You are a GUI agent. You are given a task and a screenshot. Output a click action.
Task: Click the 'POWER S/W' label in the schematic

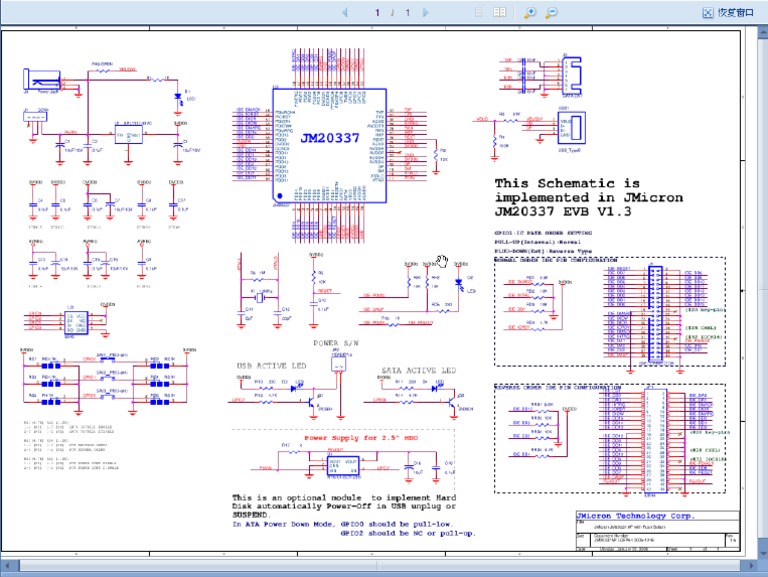coord(336,342)
